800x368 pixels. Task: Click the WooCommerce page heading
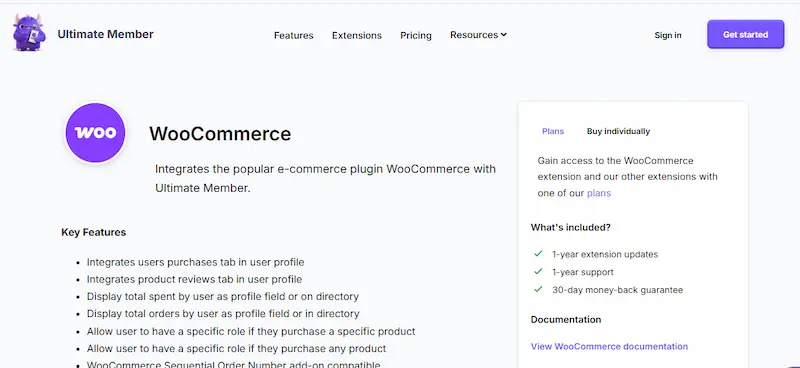(x=220, y=134)
